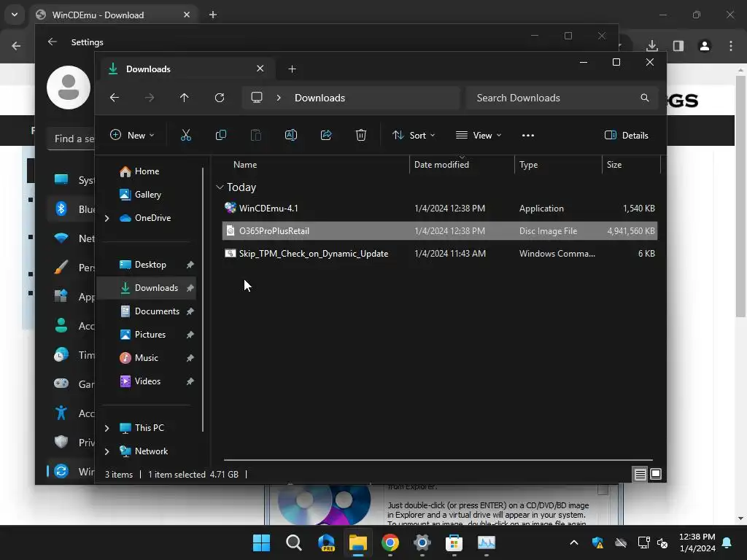Open the Sort dropdown
The height and width of the screenshot is (560, 747).
[413, 135]
